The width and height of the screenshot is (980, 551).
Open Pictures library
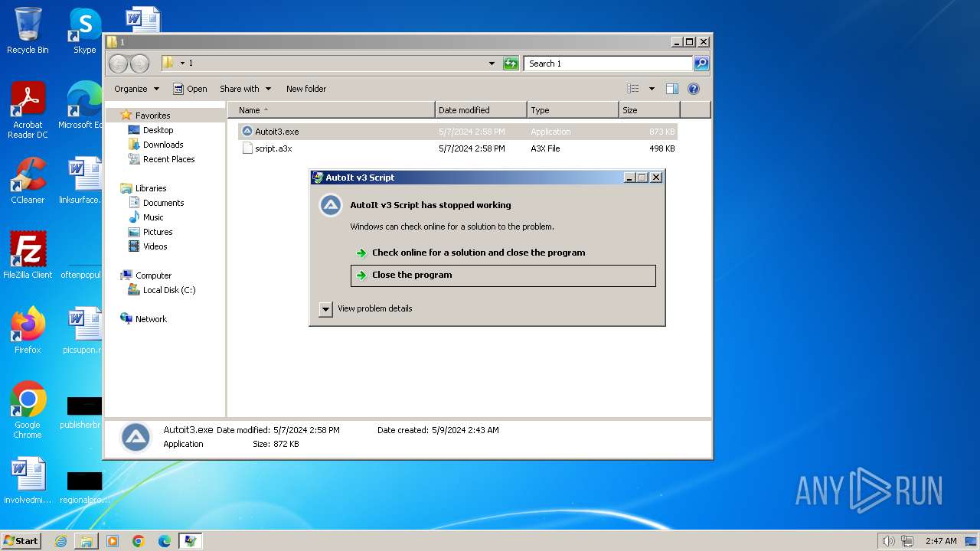pyautogui.click(x=158, y=232)
